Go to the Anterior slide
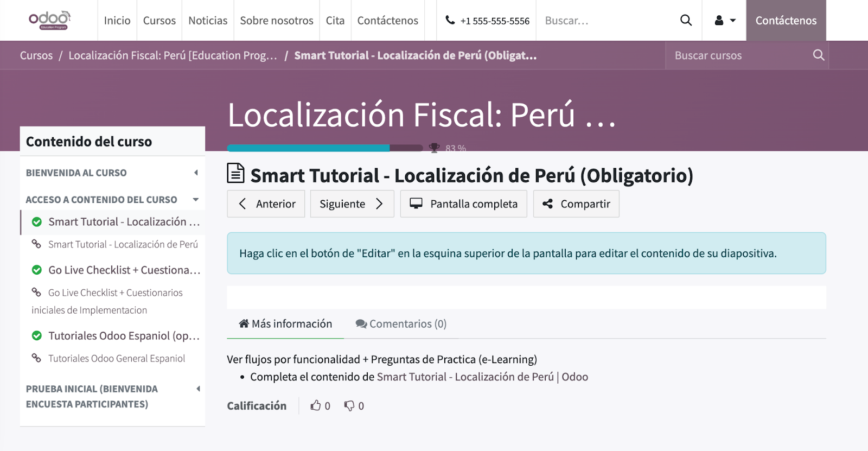Screen dimensions: 868x451 [266, 204]
